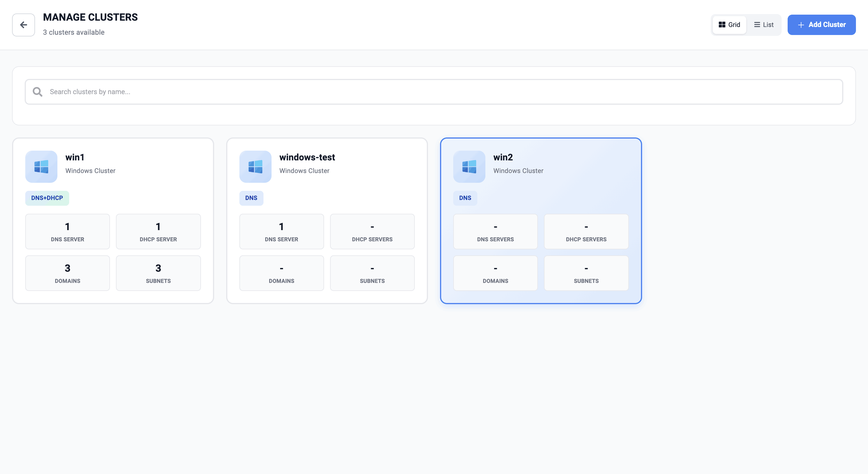The width and height of the screenshot is (868, 474).
Task: Open the win1 cluster title
Action: [x=75, y=157]
